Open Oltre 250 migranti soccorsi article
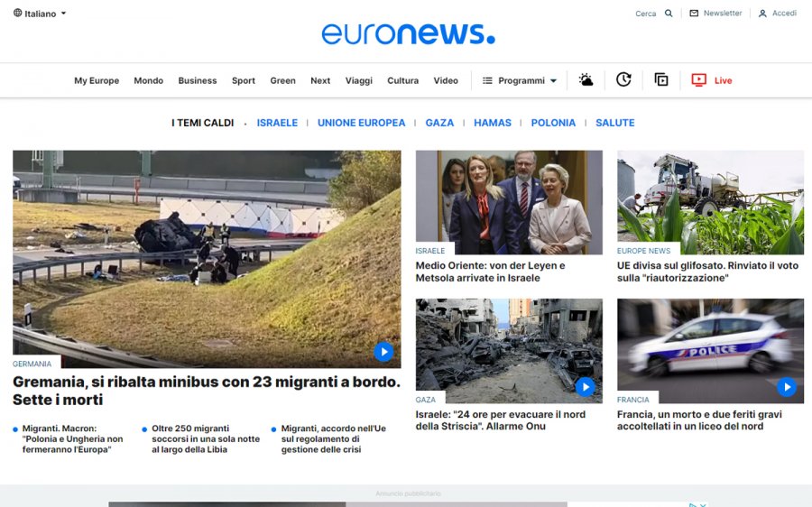 point(206,439)
